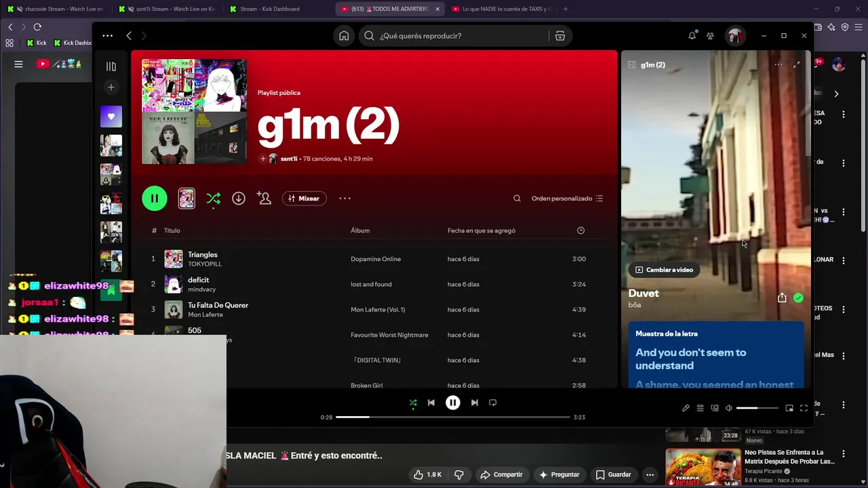Open playlist owner 'ssnt1i' profile link
This screenshot has height=488, width=868.
(289, 159)
